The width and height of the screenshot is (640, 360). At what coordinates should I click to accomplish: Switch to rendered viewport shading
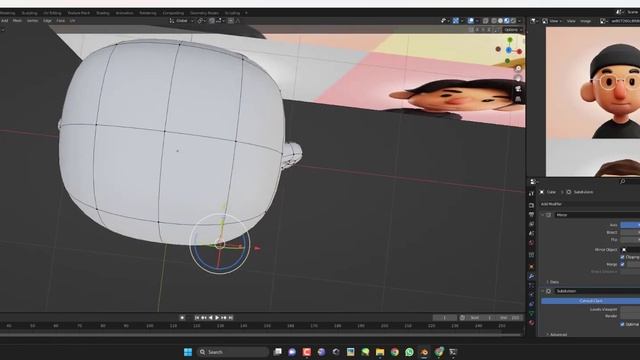[x=513, y=20]
